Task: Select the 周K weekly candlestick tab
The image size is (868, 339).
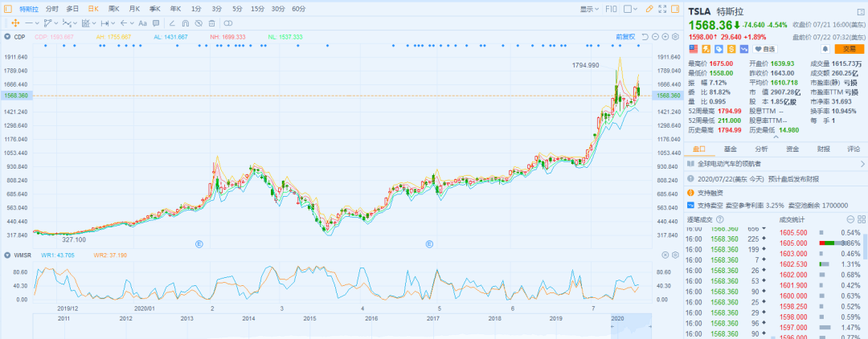Action: tap(114, 9)
